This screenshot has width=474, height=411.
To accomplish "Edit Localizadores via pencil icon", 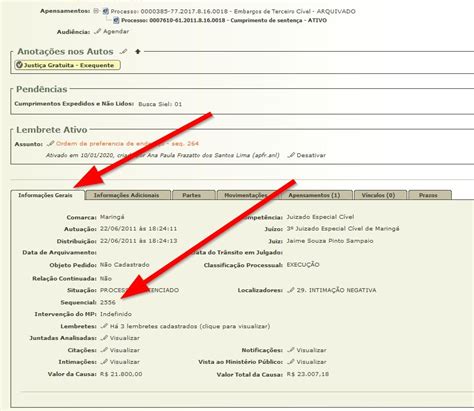I will [291, 290].
